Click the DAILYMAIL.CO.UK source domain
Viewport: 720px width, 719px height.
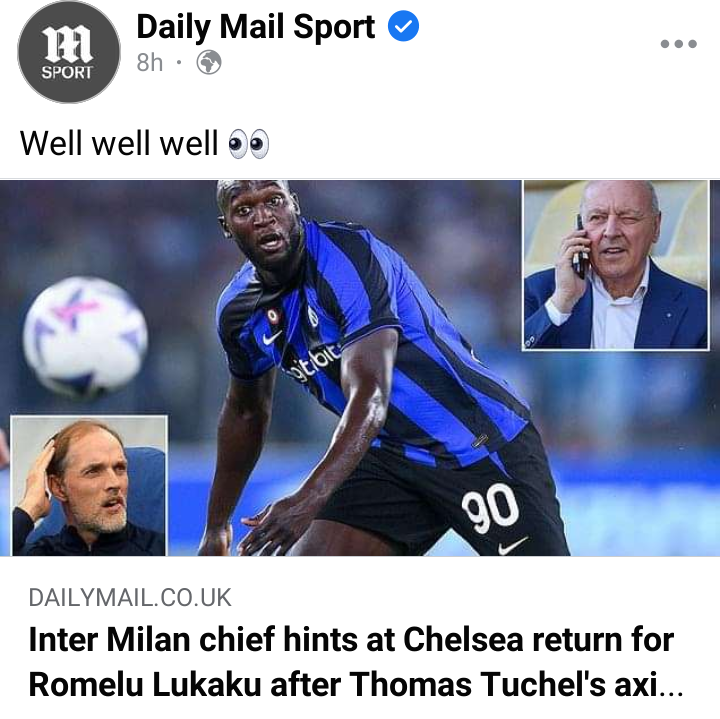coord(130,598)
